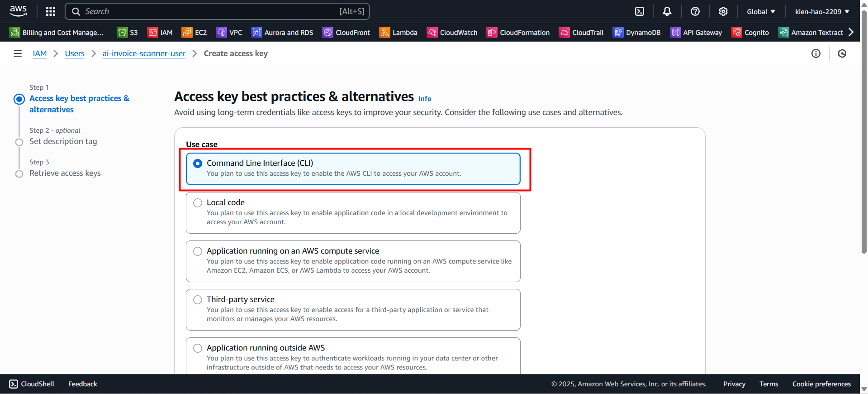Open Cookie preferences in footer
Viewport: 868px width, 394px height.
click(x=821, y=384)
